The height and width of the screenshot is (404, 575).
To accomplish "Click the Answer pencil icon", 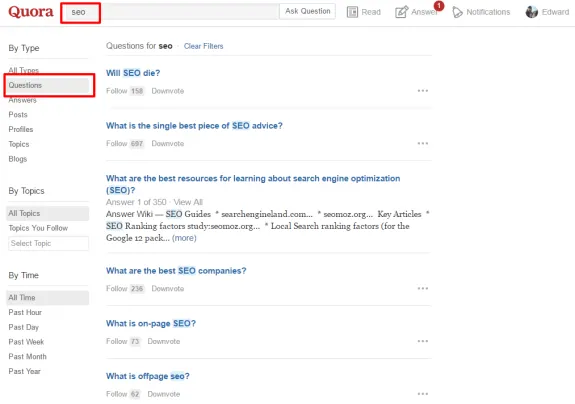I will (x=401, y=12).
